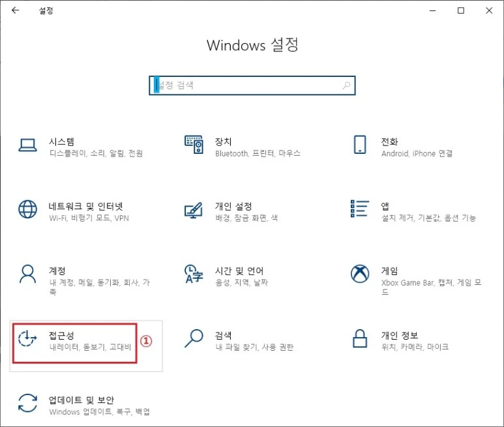The height and width of the screenshot is (427, 504).
Task: Click the text '위치, 카메라, 마이크'
Action: coord(415,347)
